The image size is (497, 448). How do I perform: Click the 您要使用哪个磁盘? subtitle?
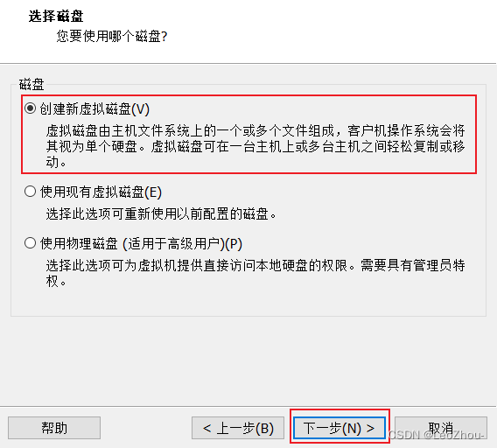[x=112, y=36]
